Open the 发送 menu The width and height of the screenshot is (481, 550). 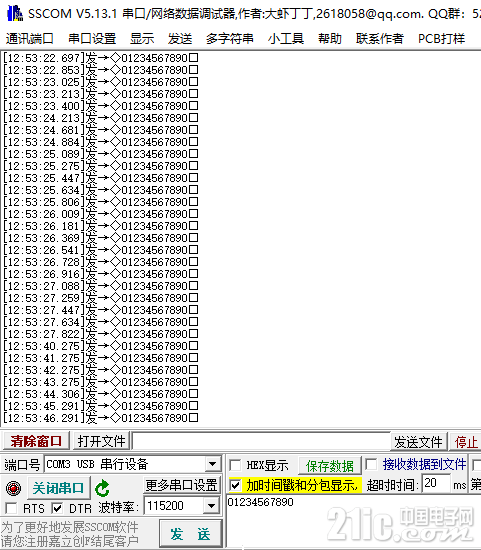180,39
